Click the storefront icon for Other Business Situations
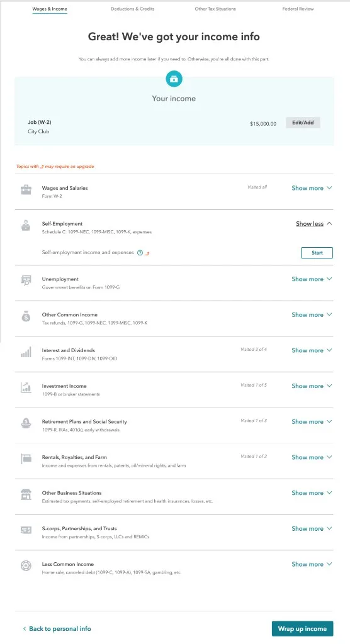Image resolution: width=350 pixels, height=644 pixels. [26, 494]
